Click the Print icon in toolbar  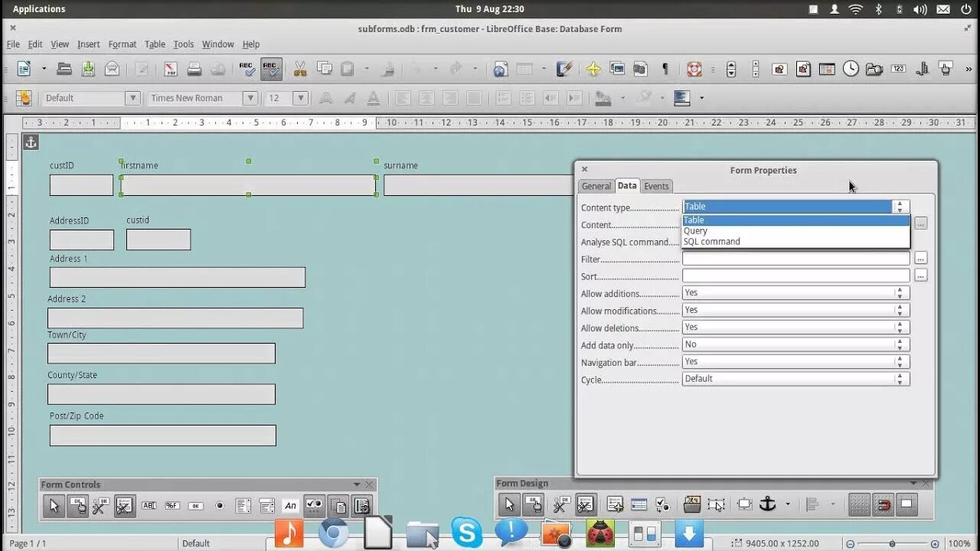point(194,69)
